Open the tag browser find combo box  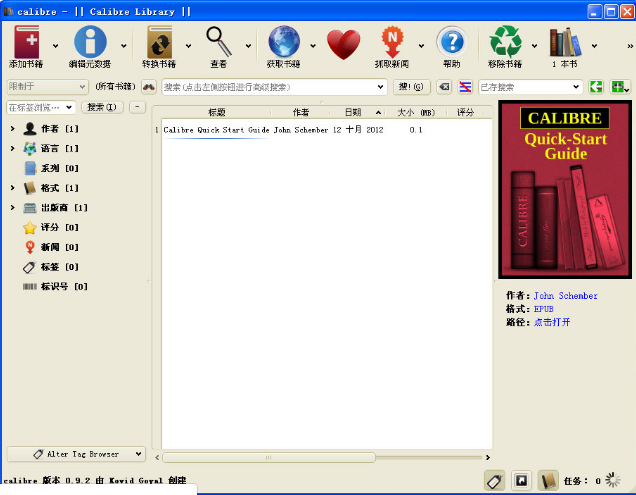pyautogui.click(x=41, y=107)
